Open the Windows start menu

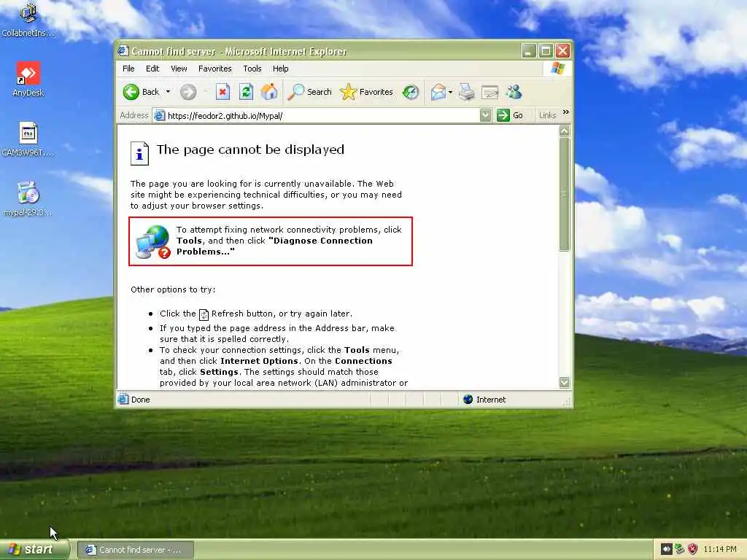click(x=34, y=549)
